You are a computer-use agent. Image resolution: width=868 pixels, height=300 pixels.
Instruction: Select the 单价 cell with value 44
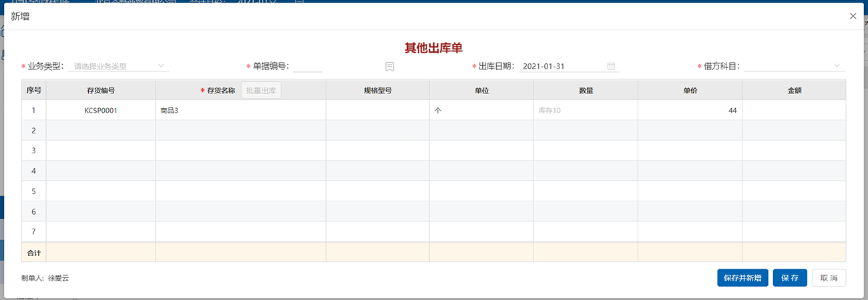pos(689,111)
